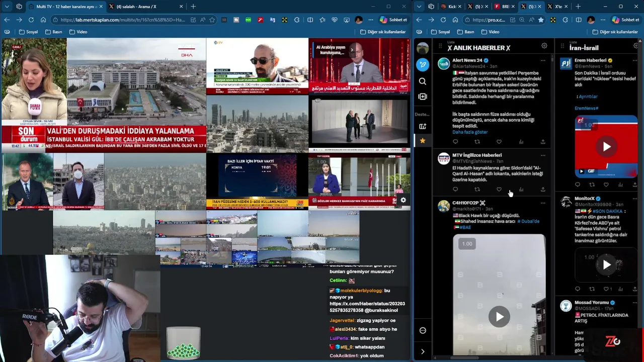Like the Alert News 24 post

pos(499,142)
